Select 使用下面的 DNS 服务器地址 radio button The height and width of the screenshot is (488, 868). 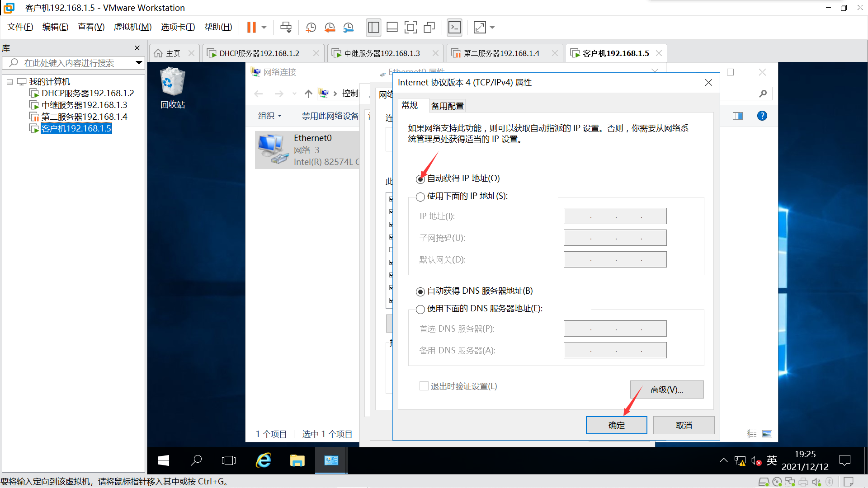coord(420,309)
